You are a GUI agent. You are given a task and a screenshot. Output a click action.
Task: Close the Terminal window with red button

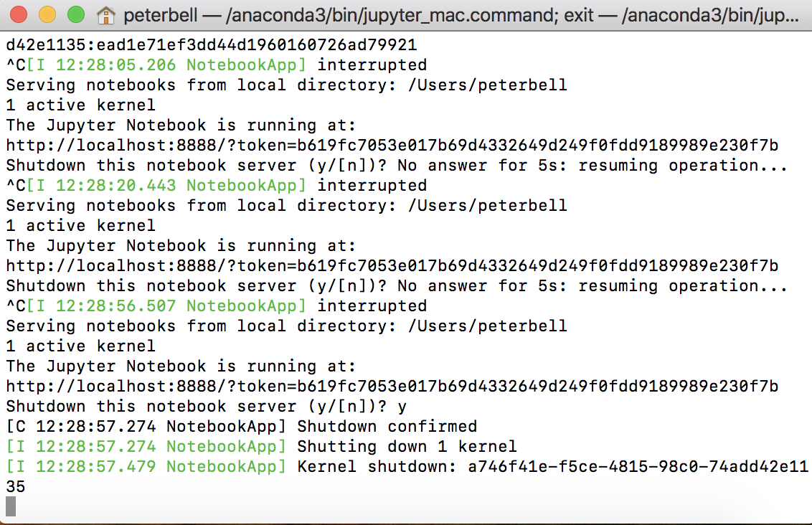[19, 14]
